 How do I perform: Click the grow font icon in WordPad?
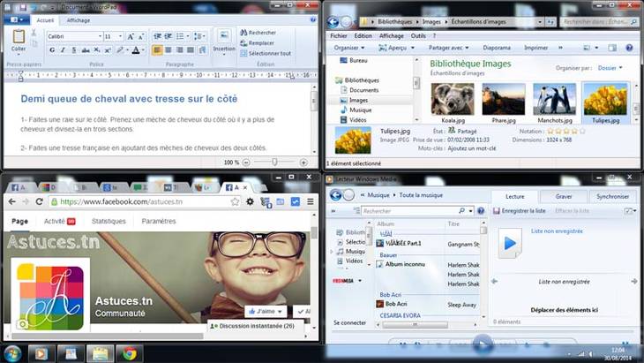tap(131, 36)
